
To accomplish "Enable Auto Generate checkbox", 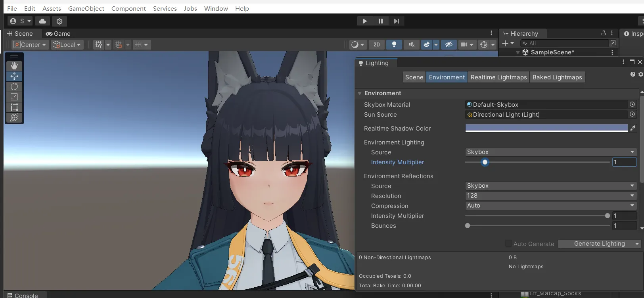I will 508,244.
